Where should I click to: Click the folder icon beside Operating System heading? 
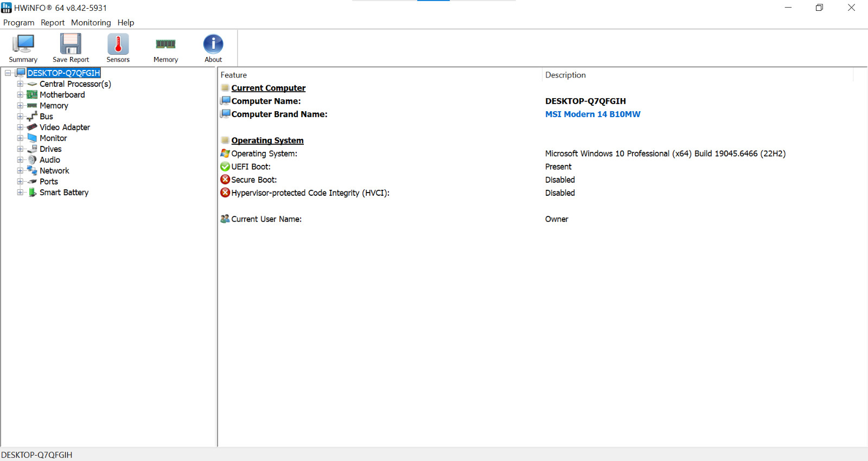[225, 140]
